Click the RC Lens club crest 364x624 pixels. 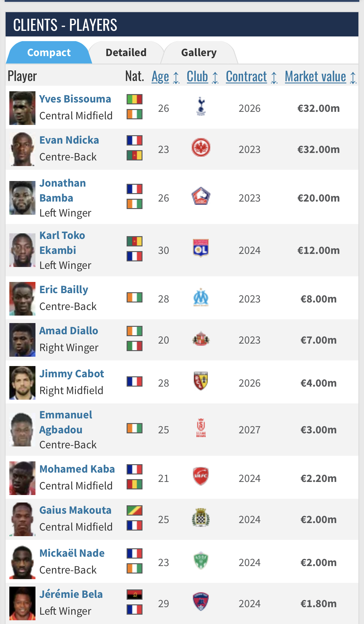pos(201,381)
